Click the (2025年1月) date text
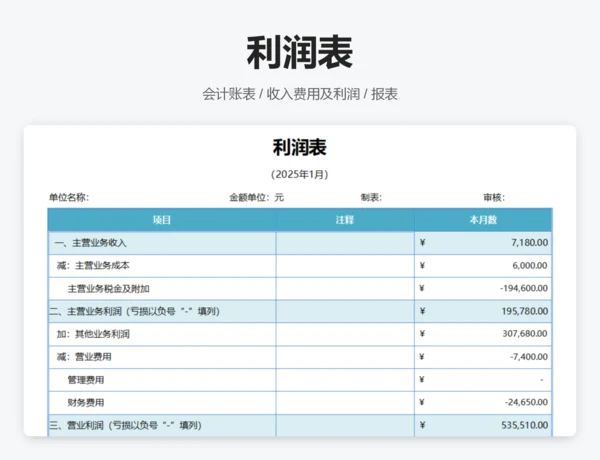This screenshot has height=460, width=600. [300, 175]
